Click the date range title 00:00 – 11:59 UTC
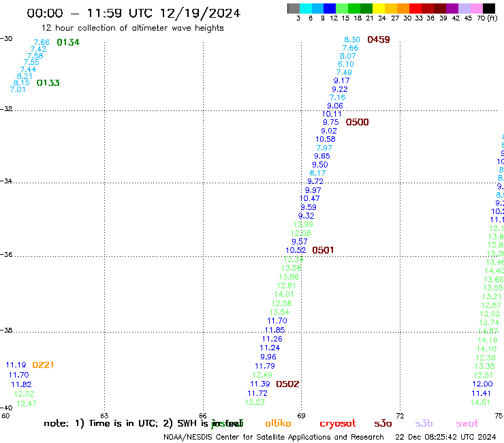This screenshot has height=443, width=504. point(133,13)
